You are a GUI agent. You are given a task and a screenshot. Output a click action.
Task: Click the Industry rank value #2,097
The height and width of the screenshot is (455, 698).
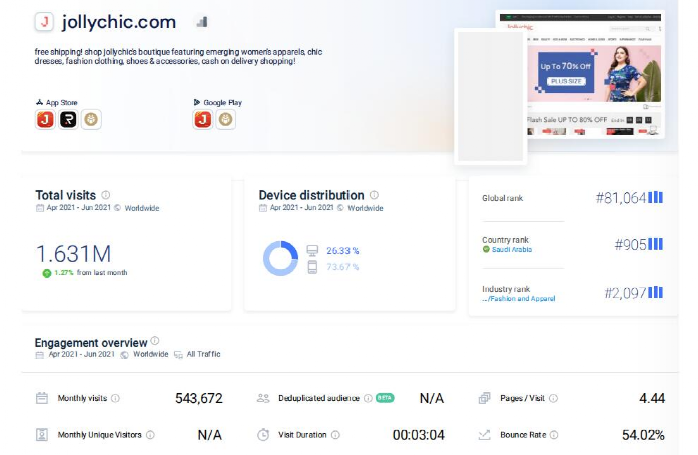(625, 293)
